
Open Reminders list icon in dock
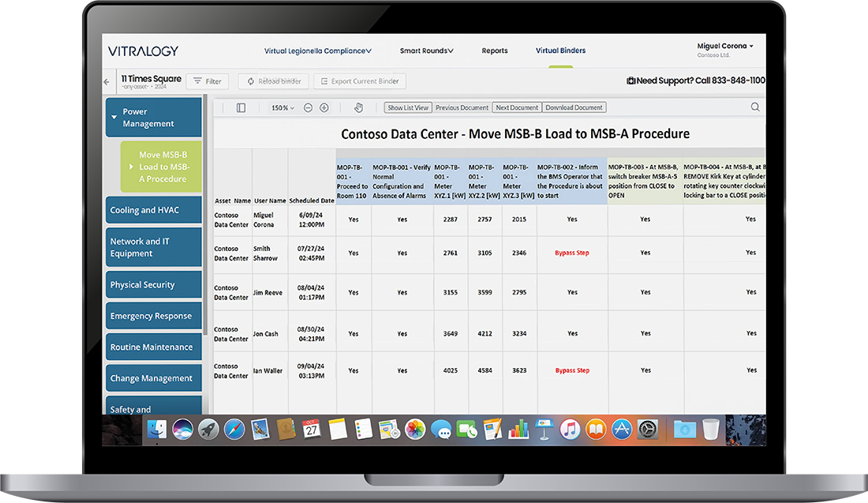[x=363, y=430]
